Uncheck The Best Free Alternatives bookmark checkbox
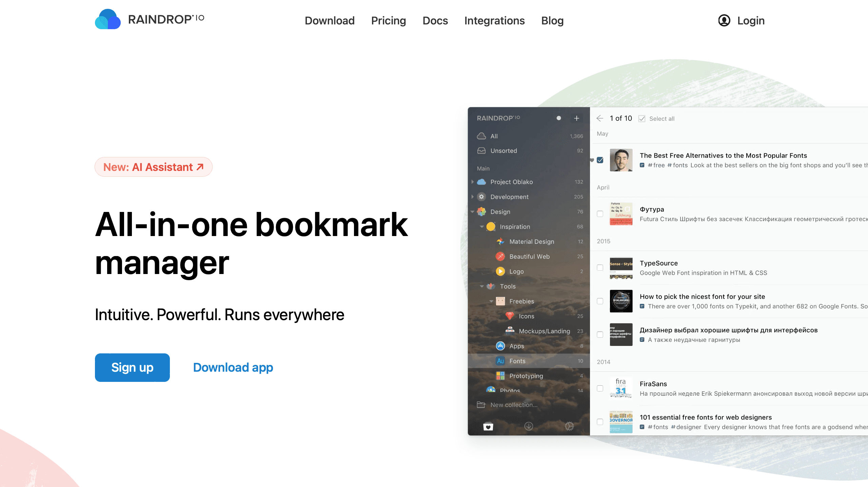 click(x=600, y=160)
